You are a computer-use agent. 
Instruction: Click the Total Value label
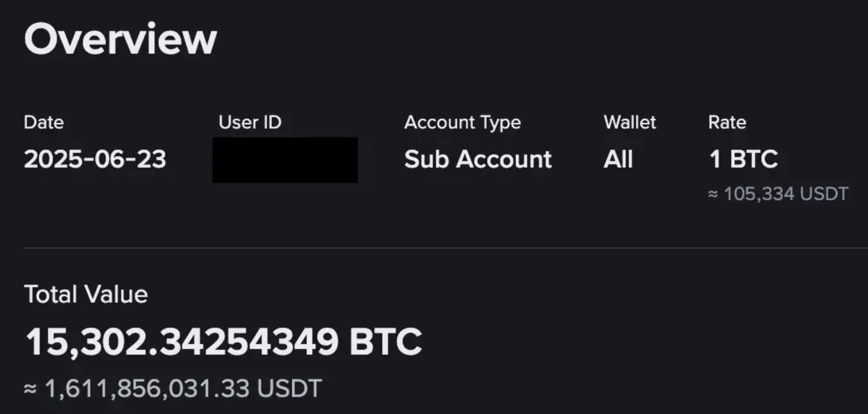coord(86,294)
